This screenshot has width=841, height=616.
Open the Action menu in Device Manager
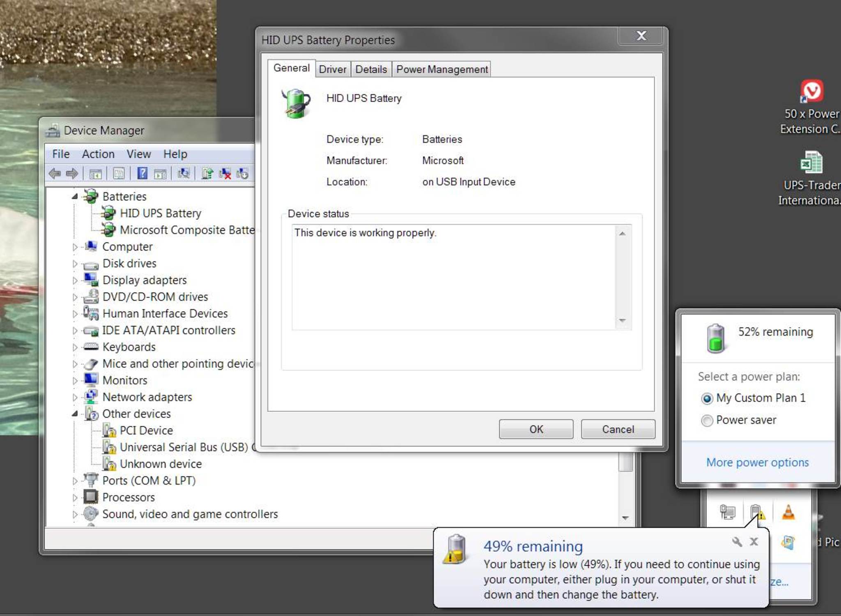(x=98, y=154)
